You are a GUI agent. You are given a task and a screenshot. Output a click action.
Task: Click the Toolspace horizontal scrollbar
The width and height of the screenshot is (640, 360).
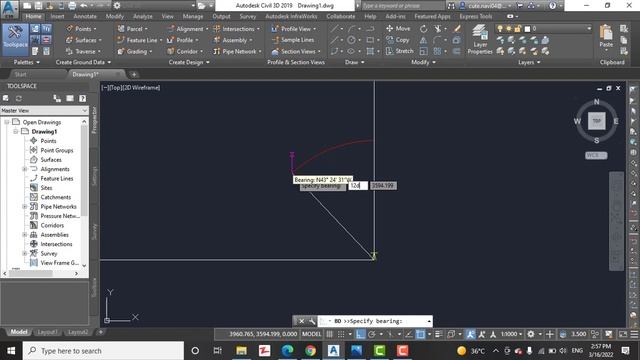pyautogui.click(x=41, y=274)
